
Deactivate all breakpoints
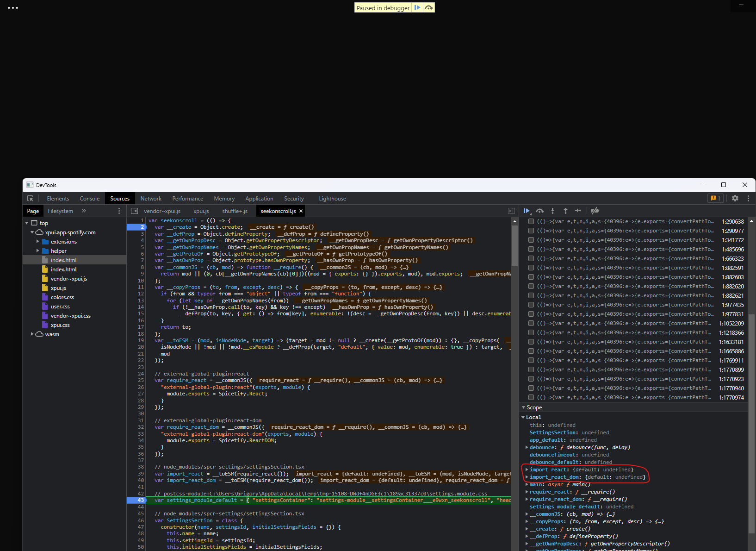pyautogui.click(x=595, y=211)
